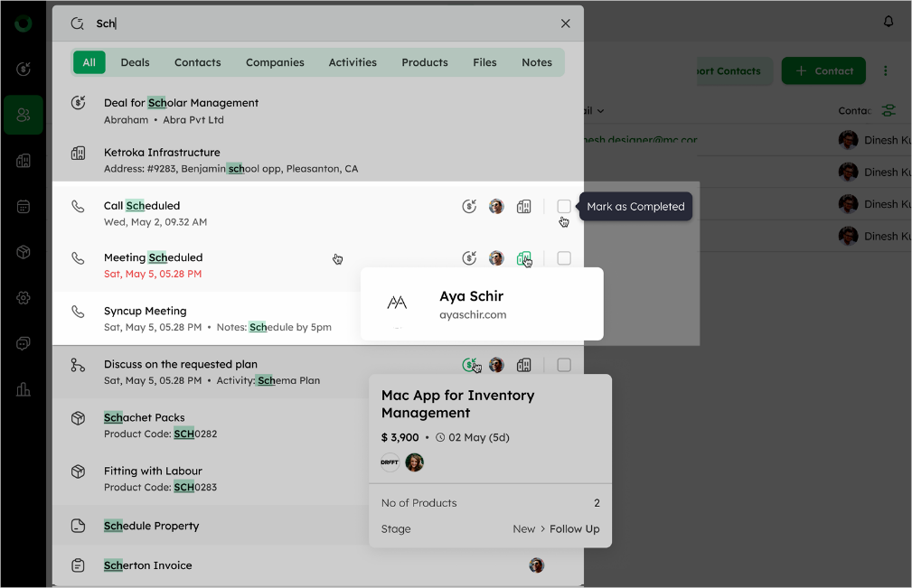Switch to the Deals filter tab

136,62
